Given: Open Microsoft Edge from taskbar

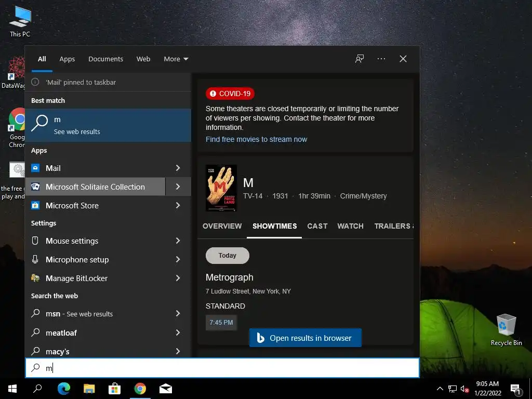Looking at the screenshot, I should [63, 389].
